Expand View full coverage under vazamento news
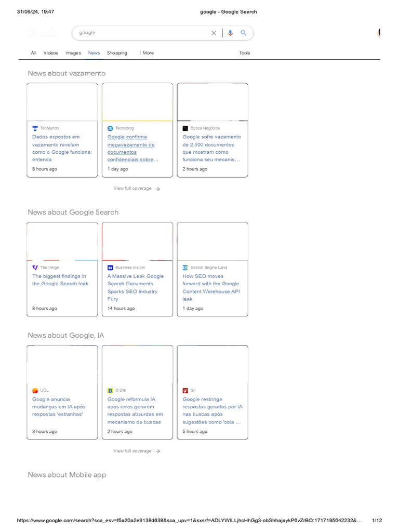The width and height of the screenshot is (399, 532). point(137,189)
